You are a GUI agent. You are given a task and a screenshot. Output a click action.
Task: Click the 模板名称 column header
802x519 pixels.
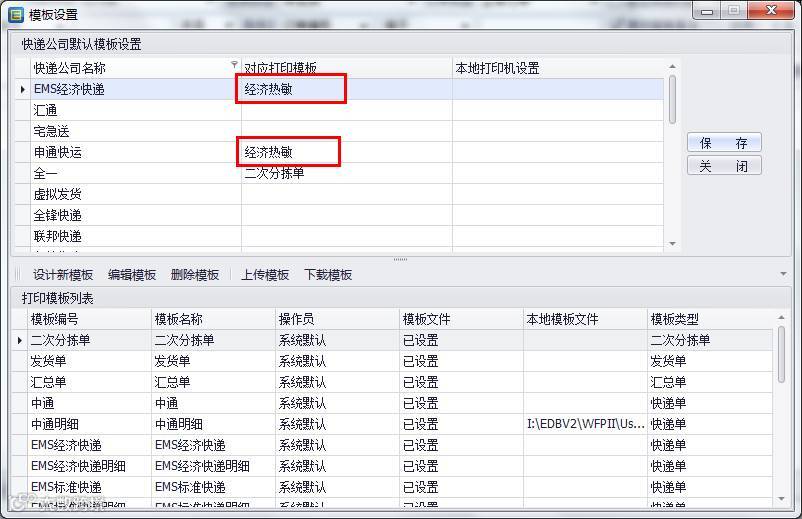pyautogui.click(x=213, y=319)
